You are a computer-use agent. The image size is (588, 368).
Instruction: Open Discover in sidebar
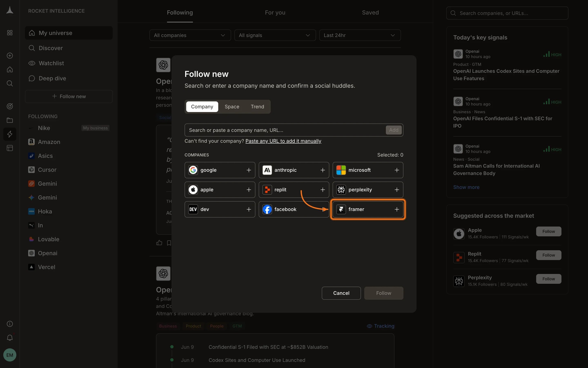69,48
